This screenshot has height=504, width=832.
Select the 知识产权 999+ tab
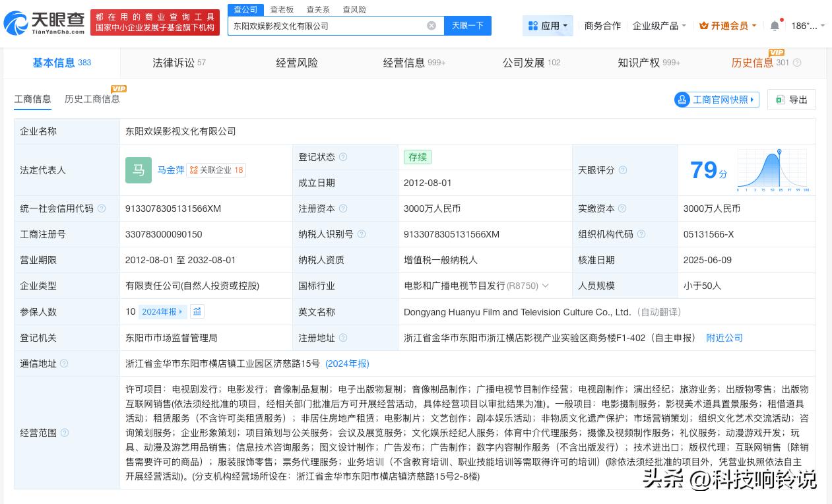649,63
